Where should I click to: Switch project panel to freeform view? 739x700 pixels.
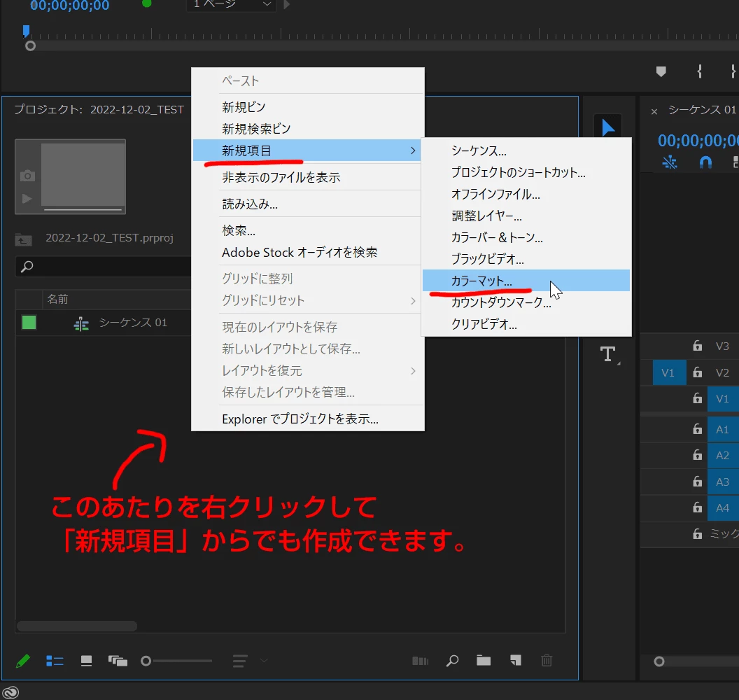point(118,661)
